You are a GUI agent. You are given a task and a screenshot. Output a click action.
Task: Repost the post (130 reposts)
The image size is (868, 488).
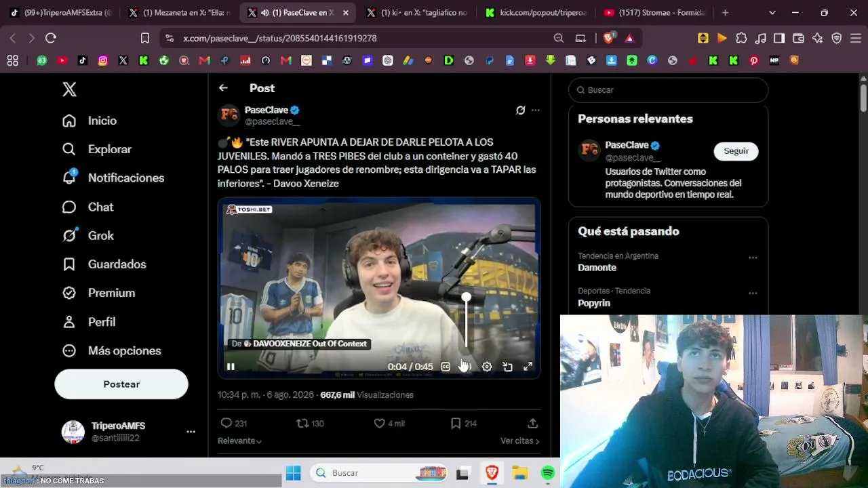point(311,423)
